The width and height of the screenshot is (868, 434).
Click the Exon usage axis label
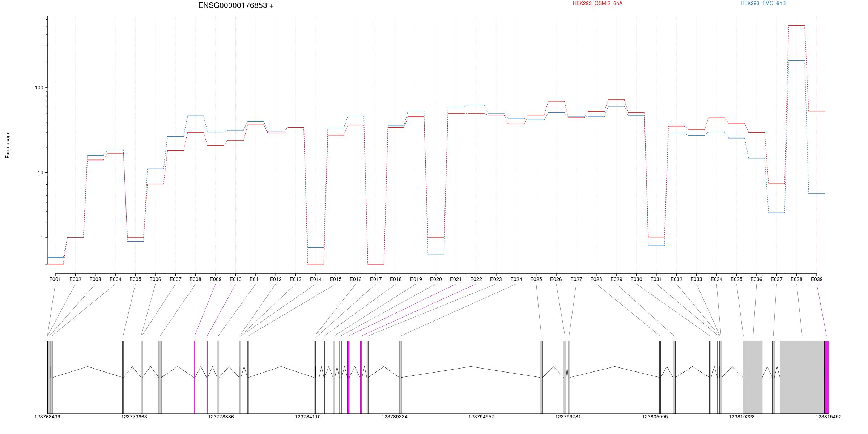click(8, 145)
